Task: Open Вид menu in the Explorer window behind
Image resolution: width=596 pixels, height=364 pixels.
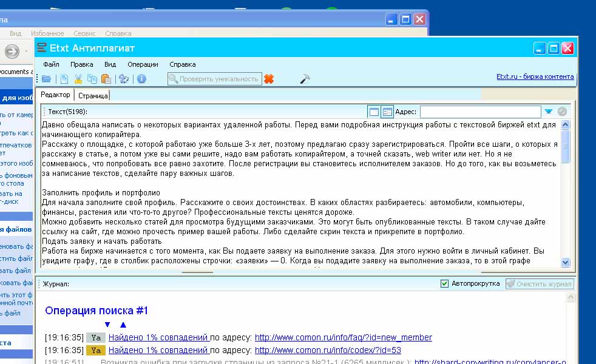Action: tap(16, 33)
